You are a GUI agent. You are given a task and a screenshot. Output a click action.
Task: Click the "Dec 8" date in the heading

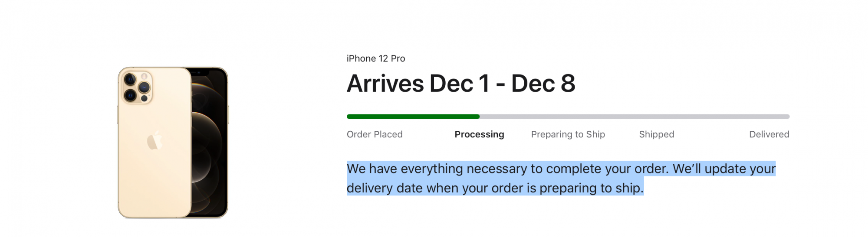[543, 84]
